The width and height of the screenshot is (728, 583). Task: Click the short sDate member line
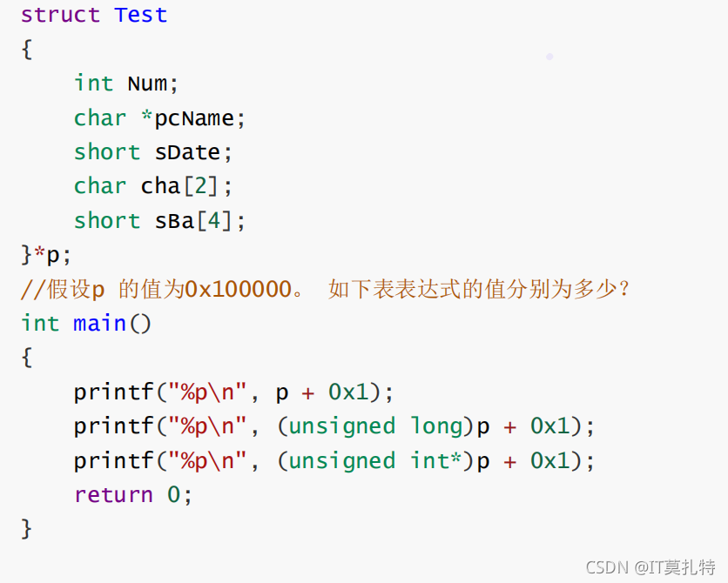tap(152, 152)
